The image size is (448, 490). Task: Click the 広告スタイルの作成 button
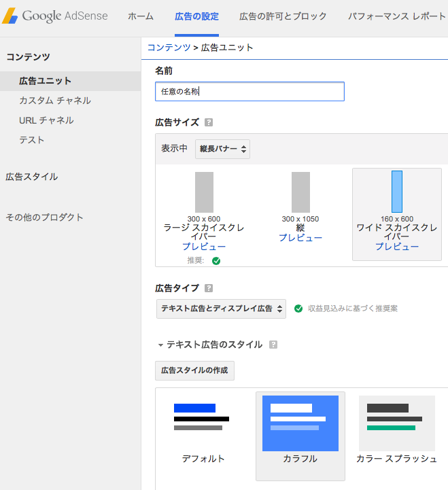(x=195, y=370)
